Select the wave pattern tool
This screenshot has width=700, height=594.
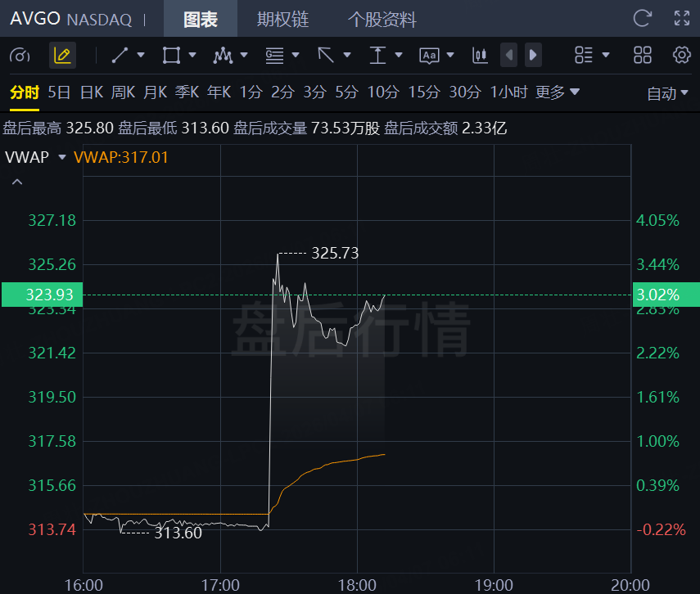223,56
